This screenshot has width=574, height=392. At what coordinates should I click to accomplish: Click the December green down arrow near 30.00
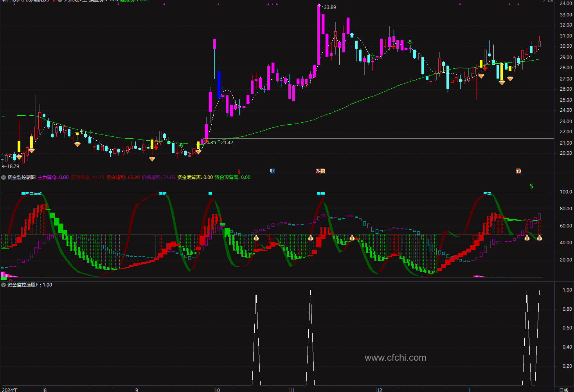click(410, 42)
